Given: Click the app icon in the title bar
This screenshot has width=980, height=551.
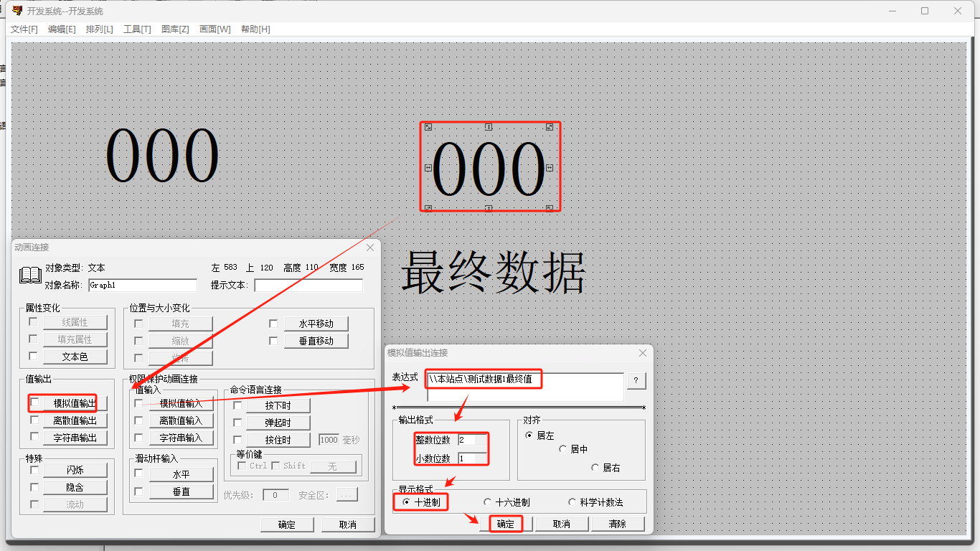Looking at the screenshot, I should pyautogui.click(x=17, y=11).
